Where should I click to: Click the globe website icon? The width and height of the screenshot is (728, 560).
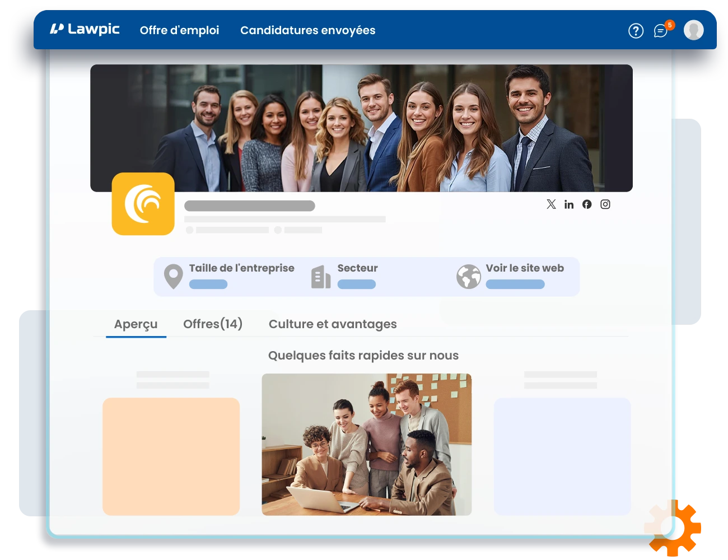point(469,277)
